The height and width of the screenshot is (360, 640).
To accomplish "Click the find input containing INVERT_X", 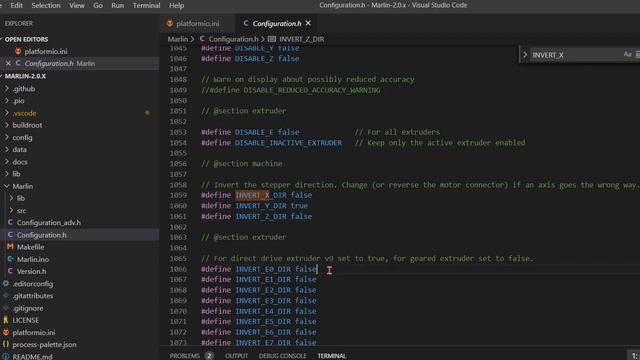I will pyautogui.click(x=576, y=55).
